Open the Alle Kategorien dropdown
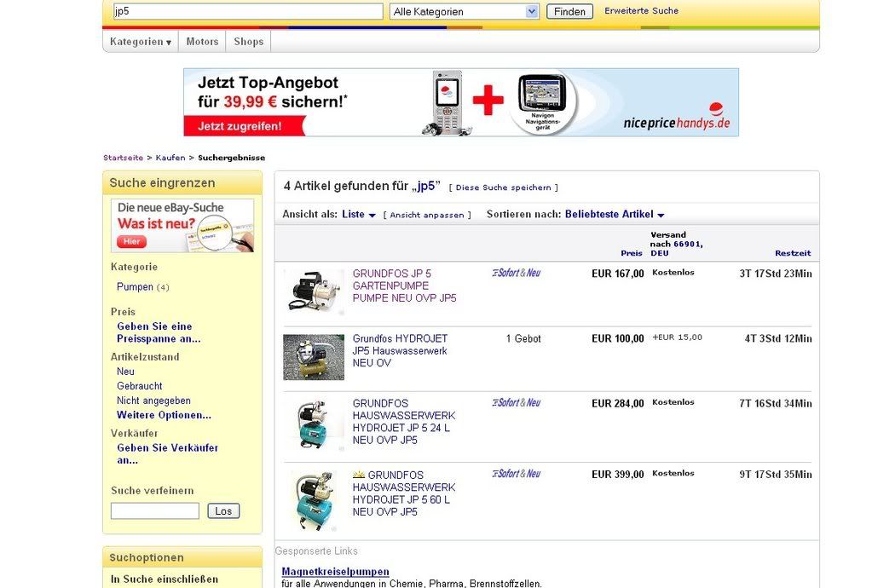Viewport: 872px width, 588px height. pos(465,12)
